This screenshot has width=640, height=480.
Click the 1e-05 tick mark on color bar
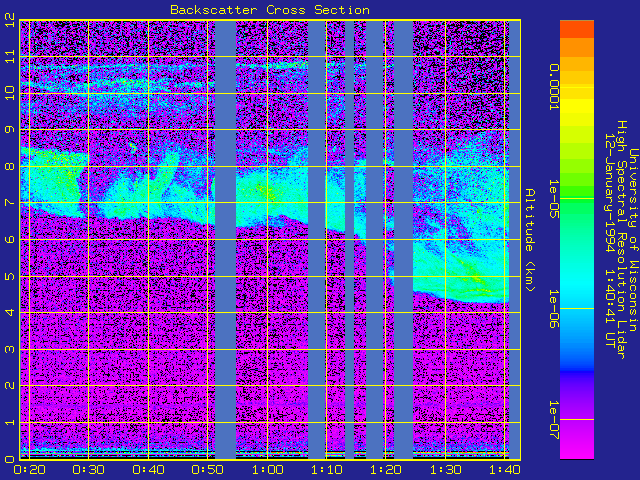click(x=577, y=199)
